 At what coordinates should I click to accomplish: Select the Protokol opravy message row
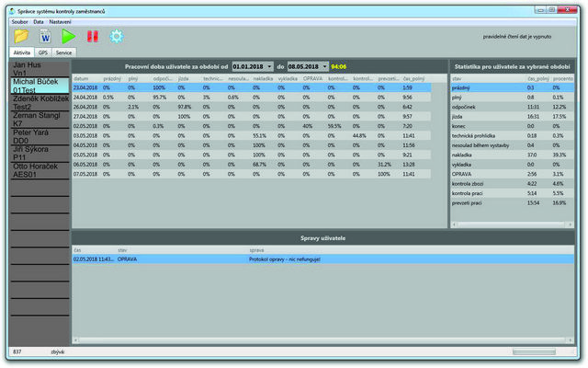(x=322, y=259)
